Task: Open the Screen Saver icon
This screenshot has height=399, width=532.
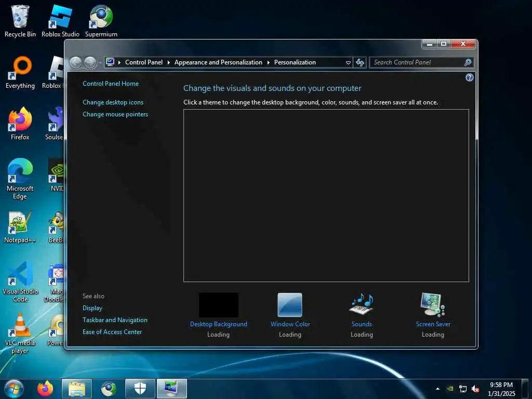Action: 433,304
